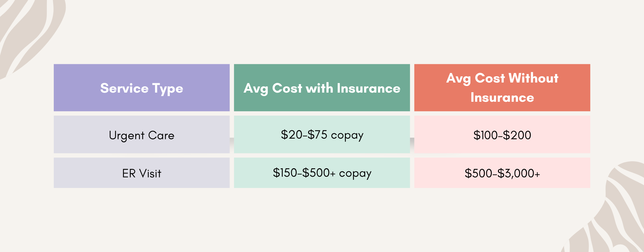Click the ER Visit row label
The image size is (644, 252).
click(142, 173)
